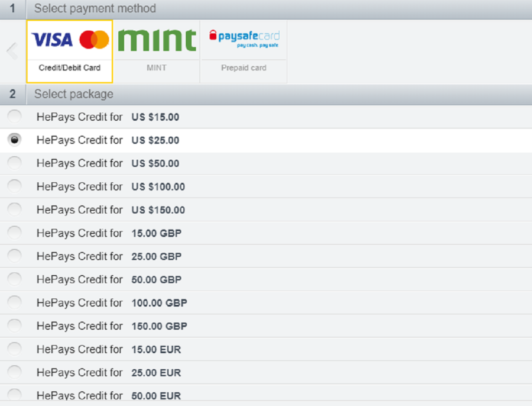Click the "100.00 GBP" amount text
This screenshot has width=532, height=406.
click(160, 302)
